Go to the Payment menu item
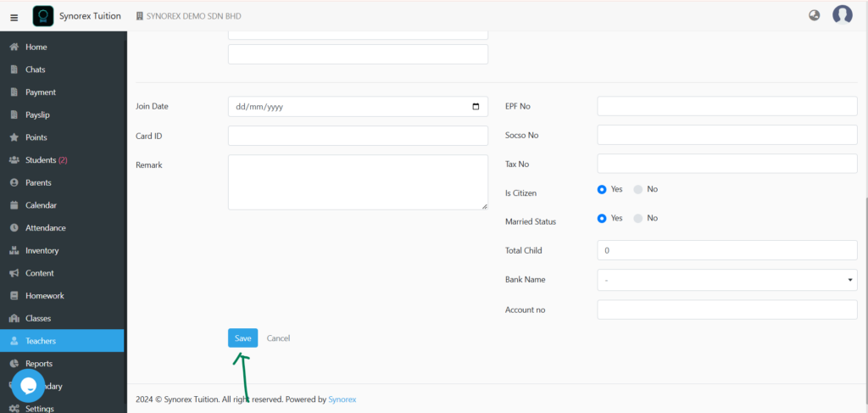The width and height of the screenshot is (868, 413). (41, 92)
